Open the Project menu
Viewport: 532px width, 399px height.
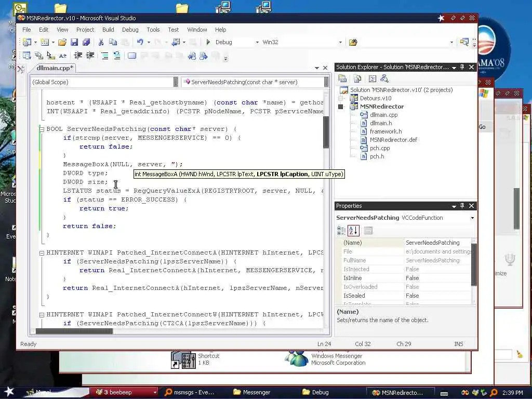[85, 30]
